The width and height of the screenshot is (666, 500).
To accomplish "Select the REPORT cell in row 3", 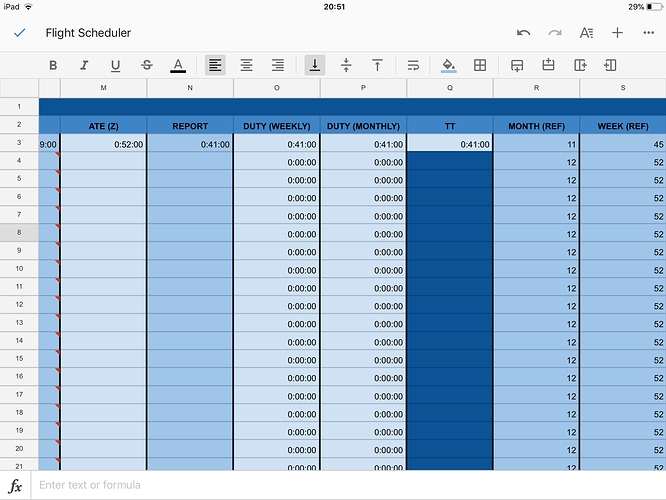I will tap(190, 144).
